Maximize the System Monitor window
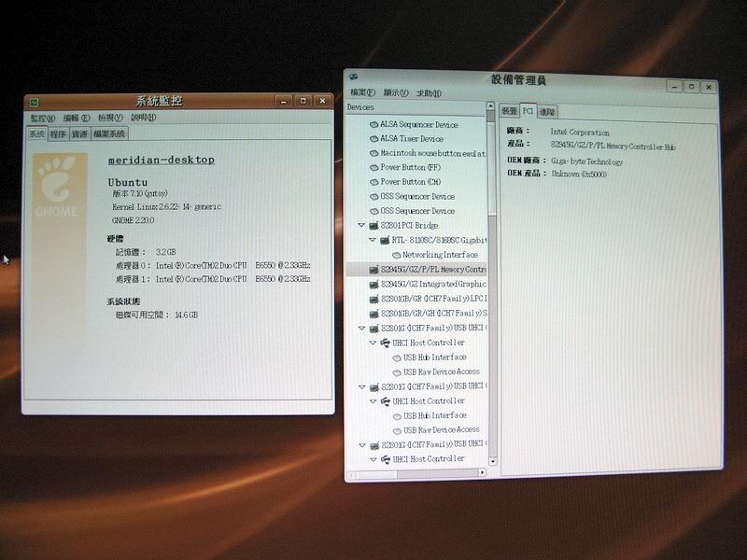 [x=303, y=101]
